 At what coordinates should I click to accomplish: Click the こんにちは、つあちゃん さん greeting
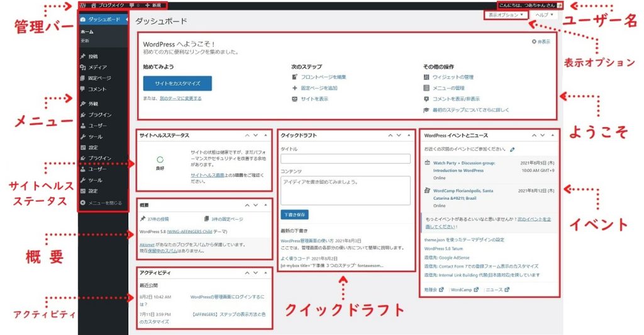(527, 5)
